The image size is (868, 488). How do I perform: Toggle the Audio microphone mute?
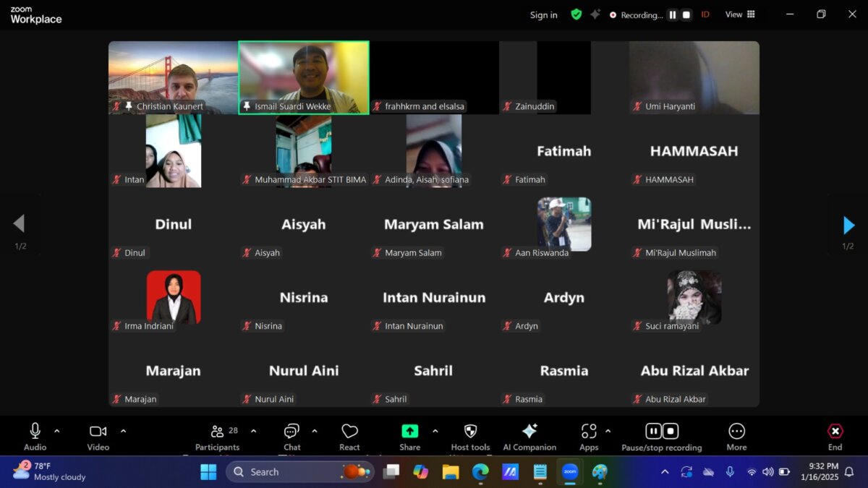pyautogui.click(x=35, y=437)
